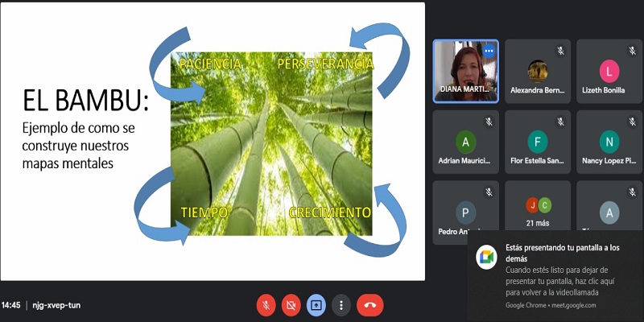Open options on Diana Marti's video tile

(488, 51)
